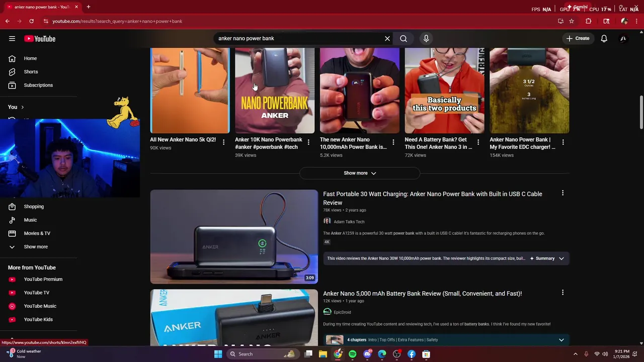644x362 pixels.
Task: Start voice search with the microphone icon
Action: pos(426,38)
